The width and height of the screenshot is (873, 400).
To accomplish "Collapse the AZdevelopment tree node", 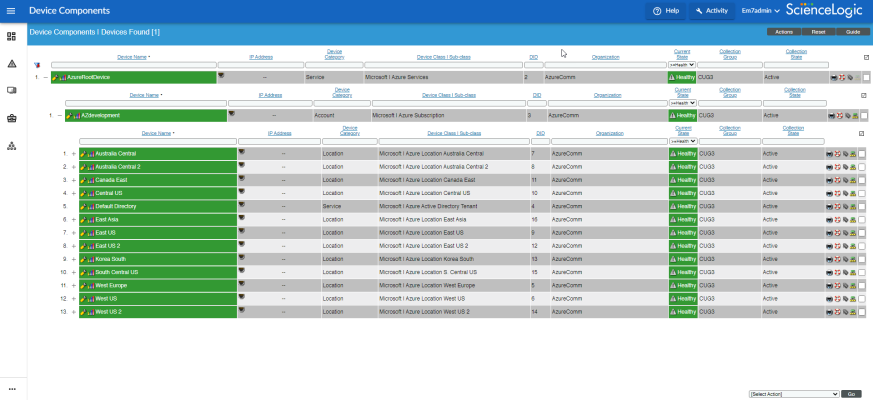I will [x=60, y=115].
